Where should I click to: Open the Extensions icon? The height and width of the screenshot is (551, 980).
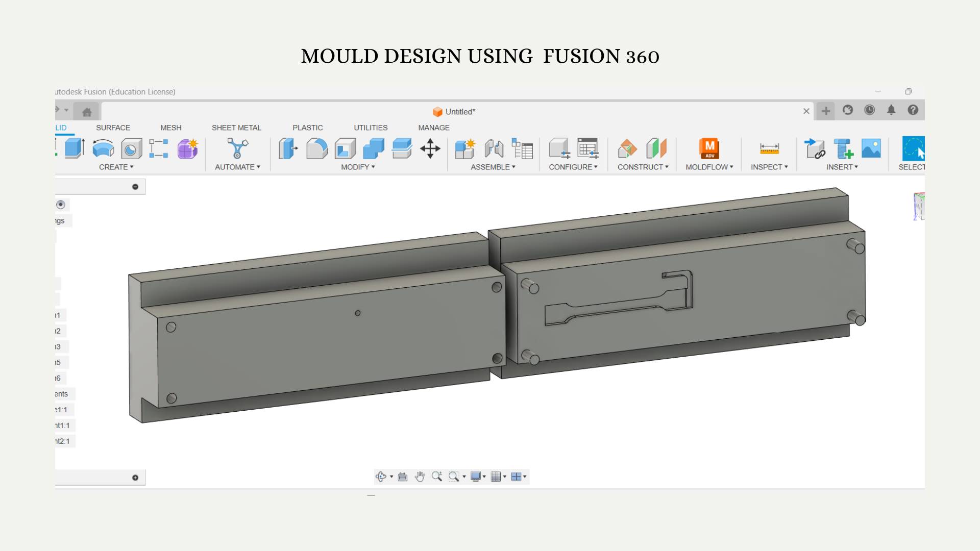tap(848, 110)
